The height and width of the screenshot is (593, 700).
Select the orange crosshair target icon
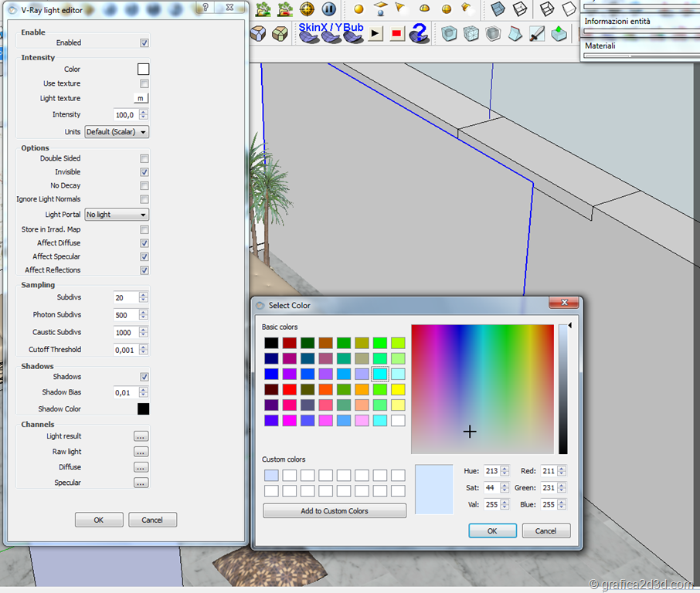[x=308, y=9]
